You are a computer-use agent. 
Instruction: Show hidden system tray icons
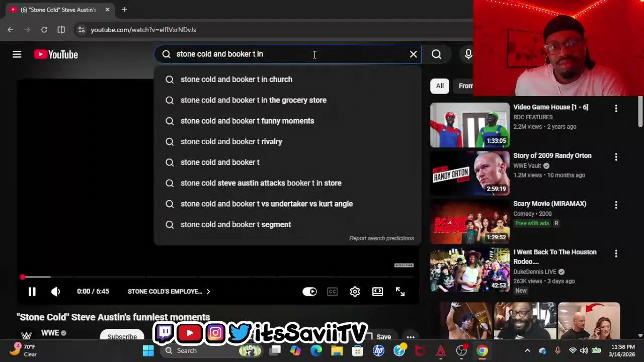tap(527, 350)
